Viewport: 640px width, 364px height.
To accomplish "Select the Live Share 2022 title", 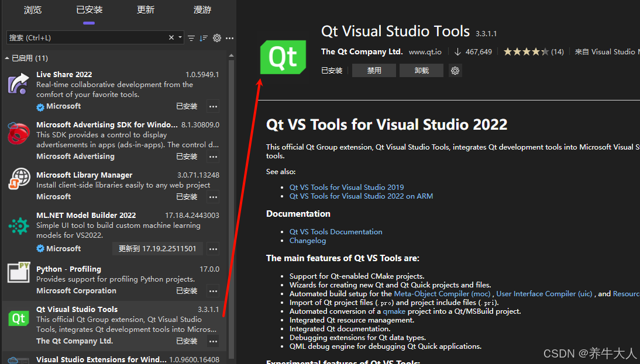I will coord(64,75).
